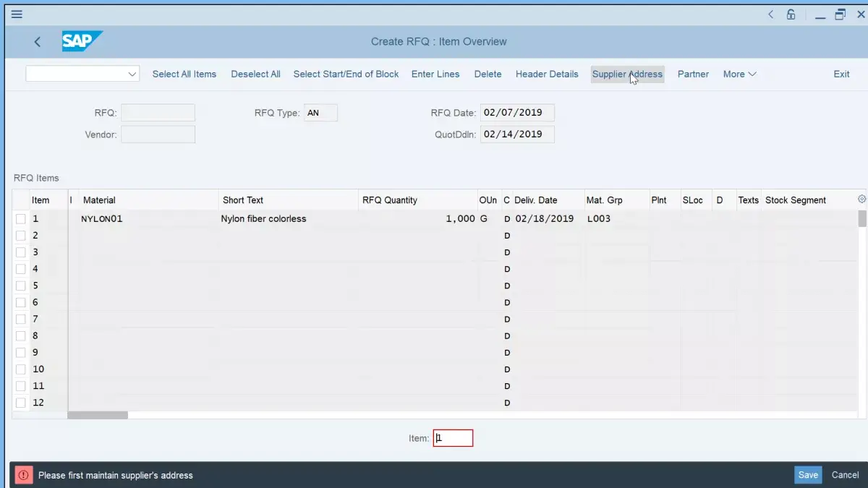Click the RFQ Quantity column header
This screenshot has height=488, width=868.
point(417,200)
